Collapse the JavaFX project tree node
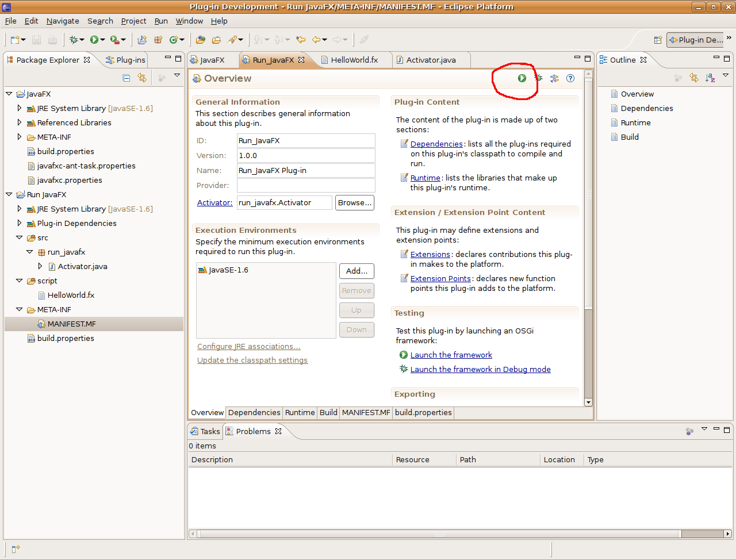Viewport: 736px width, 560px height. click(9, 94)
